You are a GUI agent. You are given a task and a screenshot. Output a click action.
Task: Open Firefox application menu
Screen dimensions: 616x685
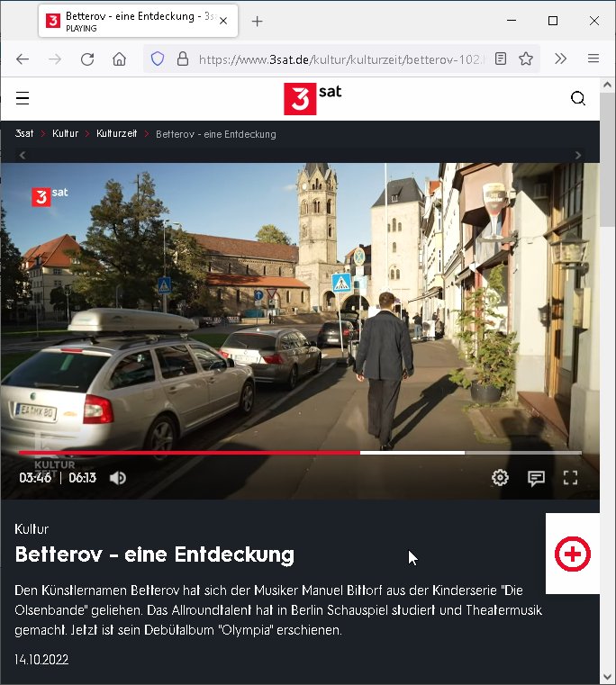tap(593, 59)
